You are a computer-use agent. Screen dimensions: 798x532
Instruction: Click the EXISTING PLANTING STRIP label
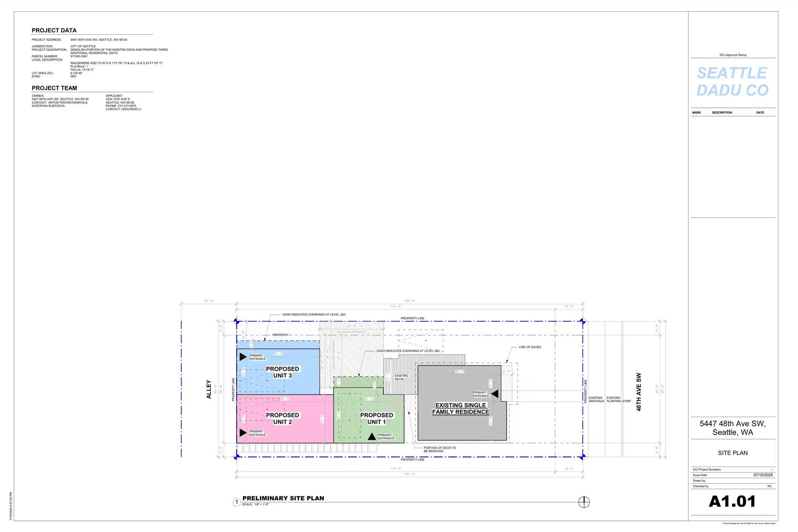[x=618, y=399]
